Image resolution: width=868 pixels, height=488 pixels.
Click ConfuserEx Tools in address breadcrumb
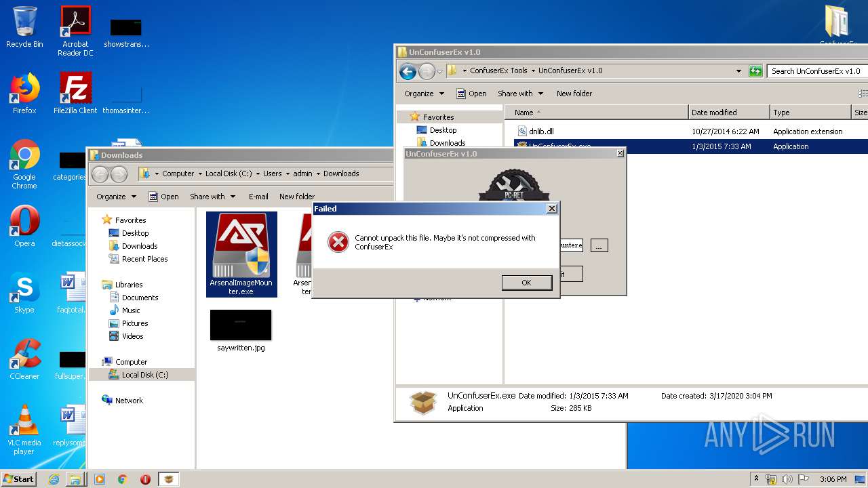(498, 70)
